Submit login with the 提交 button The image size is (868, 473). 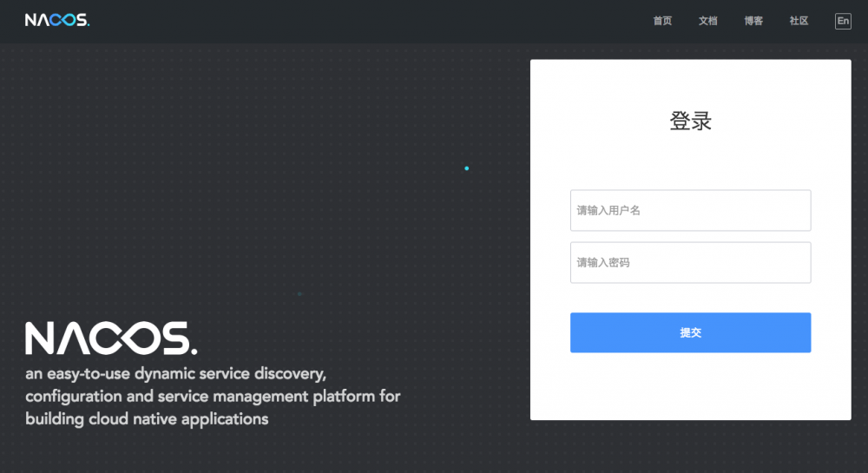pyautogui.click(x=690, y=332)
